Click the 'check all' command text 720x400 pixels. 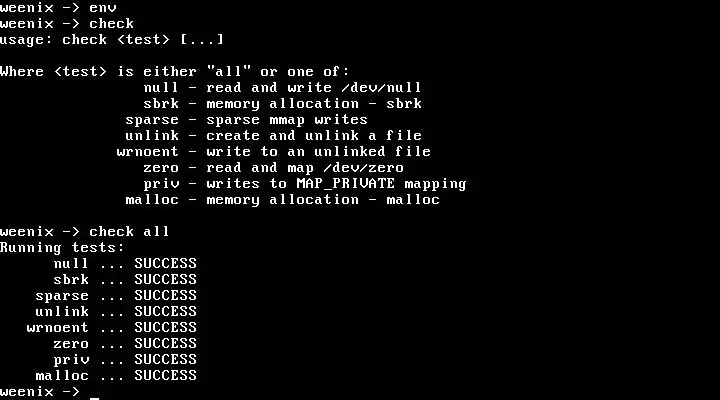coord(129,231)
